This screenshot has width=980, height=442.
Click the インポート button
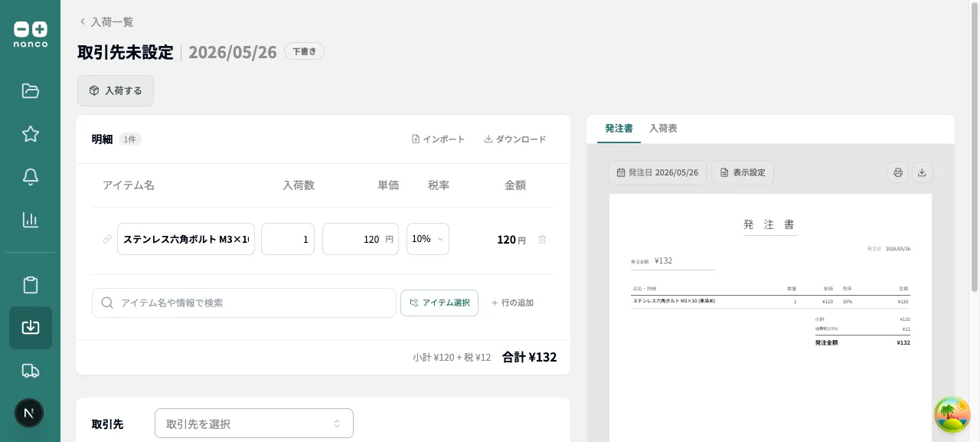[438, 139]
